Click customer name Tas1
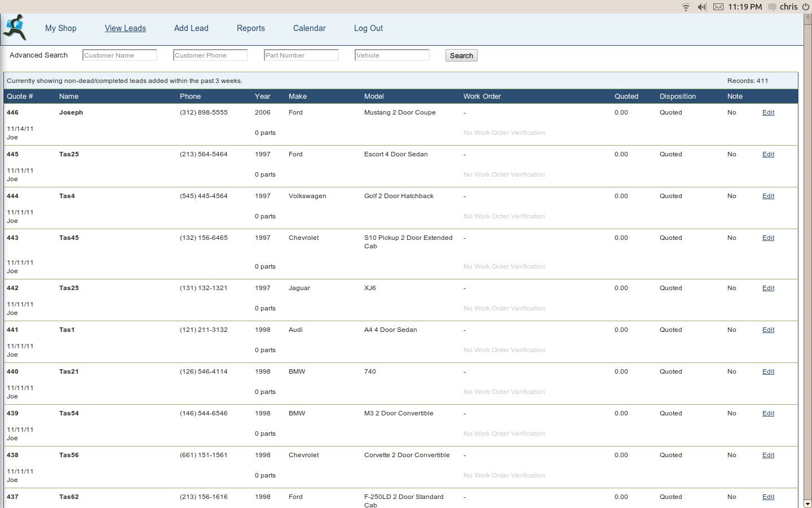The image size is (812, 508). click(67, 330)
